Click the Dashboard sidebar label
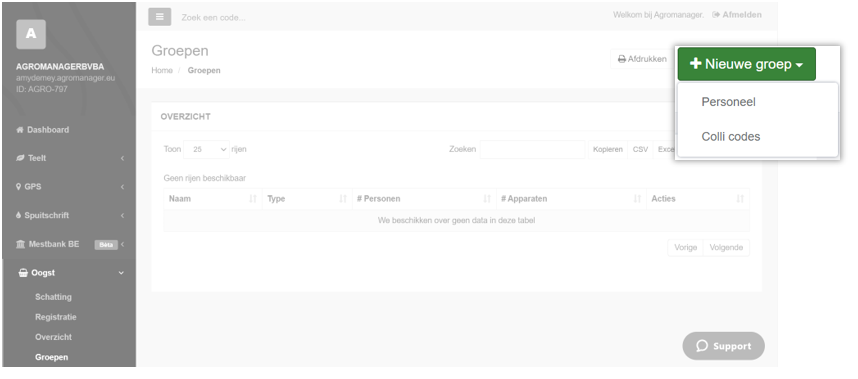Viewport: 858px width, 379px height. tap(48, 130)
